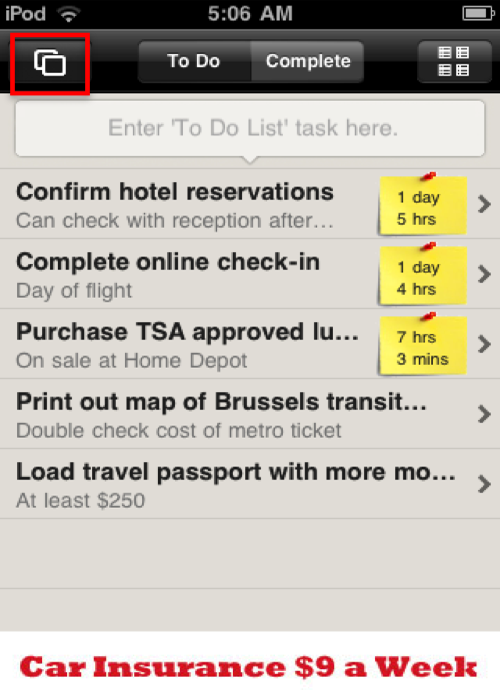Expand Complete online check-in chevron
The height and width of the screenshot is (700, 500).
click(484, 274)
